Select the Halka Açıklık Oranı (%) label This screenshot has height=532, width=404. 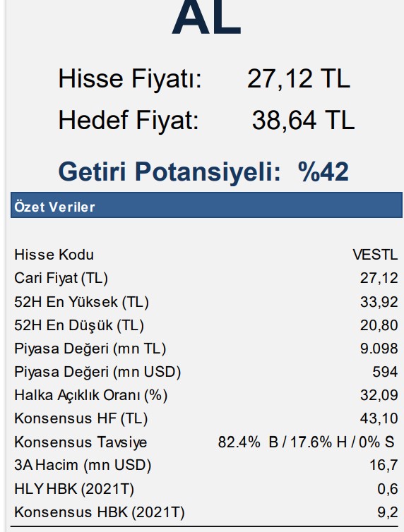click(x=90, y=396)
